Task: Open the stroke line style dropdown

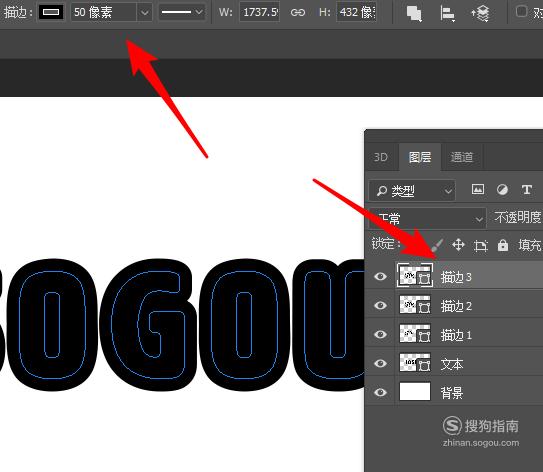Action: tap(181, 12)
